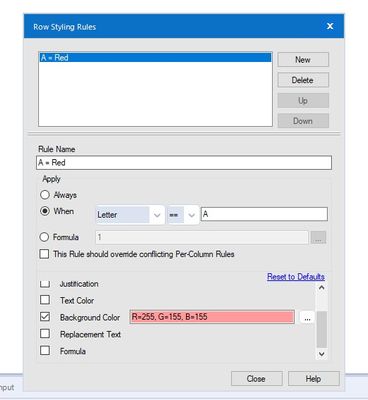The width and height of the screenshot is (368, 400).
Task: Click the pink Background Color swatch field
Action: pyautogui.click(x=212, y=317)
